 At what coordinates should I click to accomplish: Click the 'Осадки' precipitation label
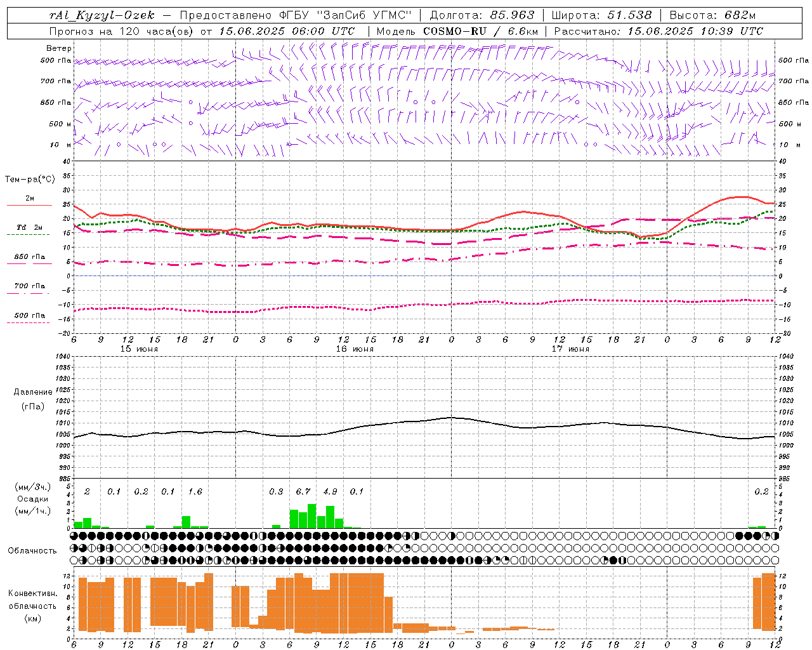[33, 499]
